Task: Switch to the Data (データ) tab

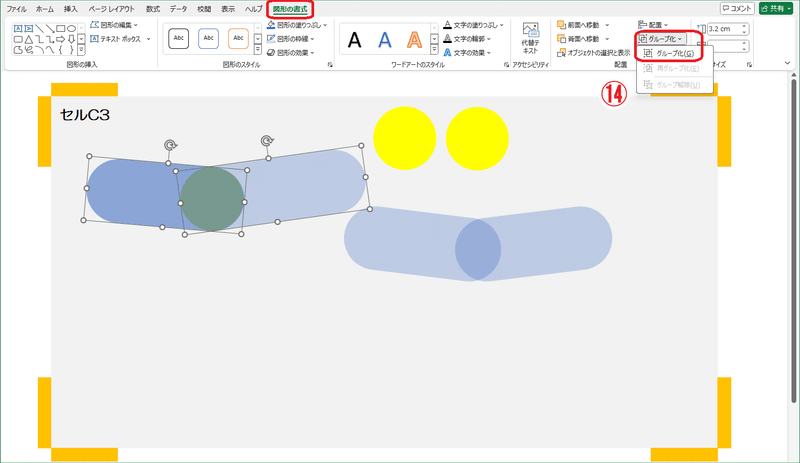Action: coord(179,9)
